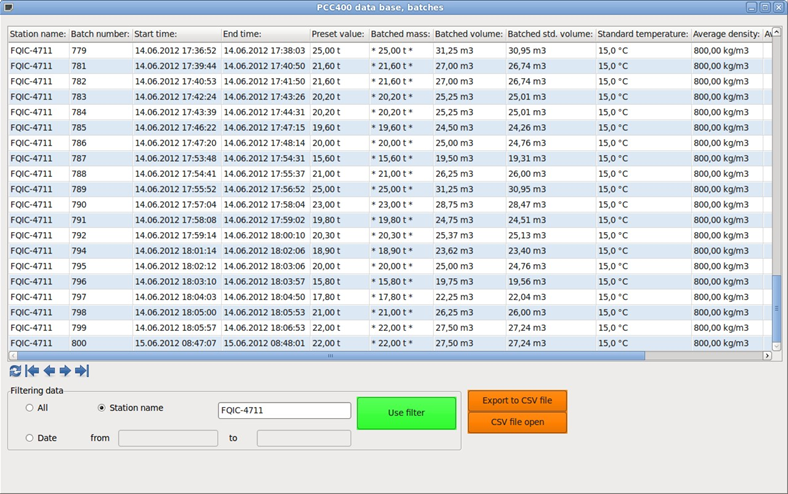Click the horizontal scrollbar under the table
Viewport: 788px width, 494px height.
[330, 355]
